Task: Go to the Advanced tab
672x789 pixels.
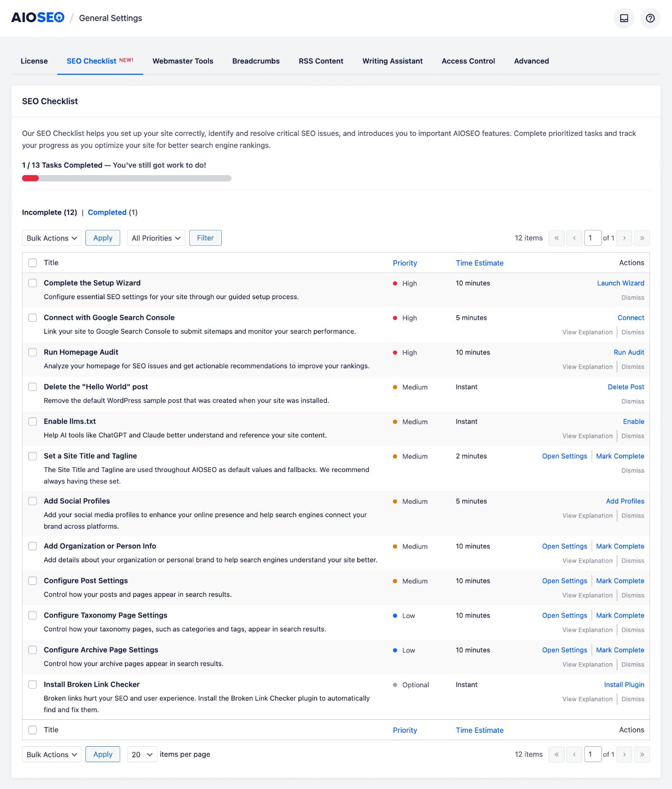Action: tap(531, 61)
